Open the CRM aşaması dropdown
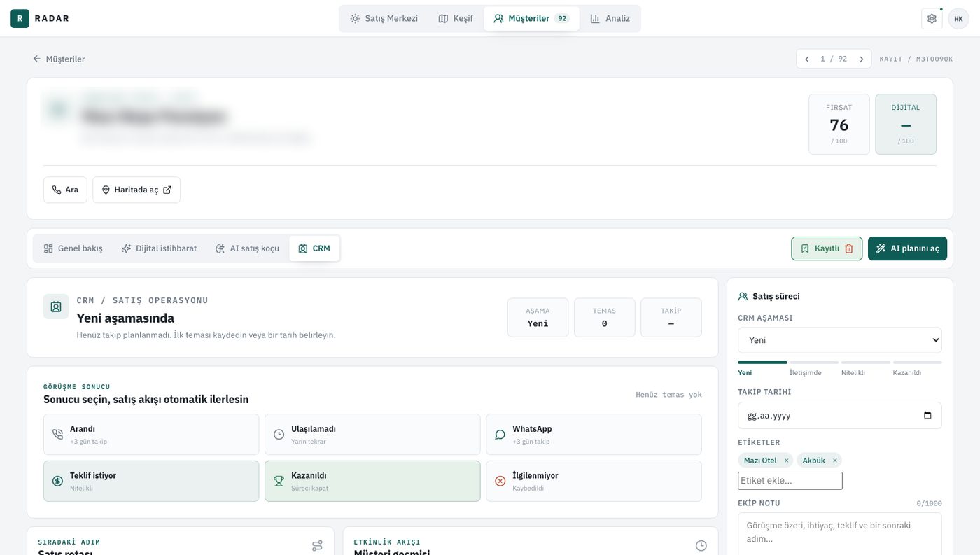Screen dimensions: 980x555 coord(840,340)
